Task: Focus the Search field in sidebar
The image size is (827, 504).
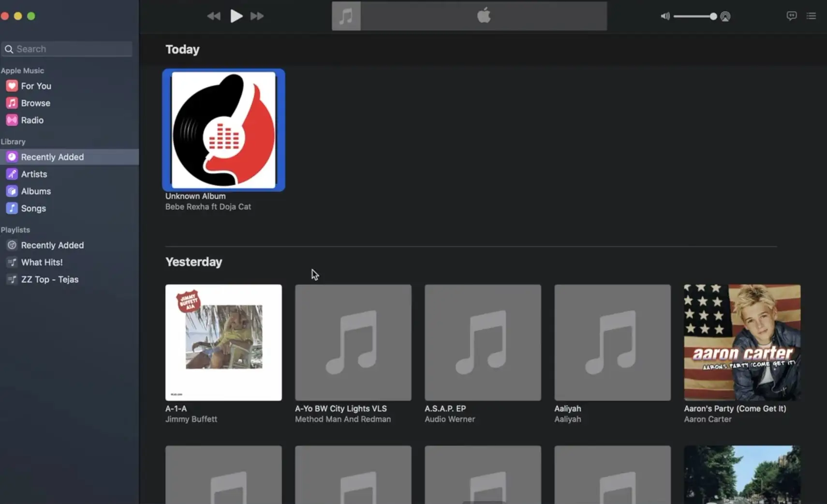Action: point(67,49)
